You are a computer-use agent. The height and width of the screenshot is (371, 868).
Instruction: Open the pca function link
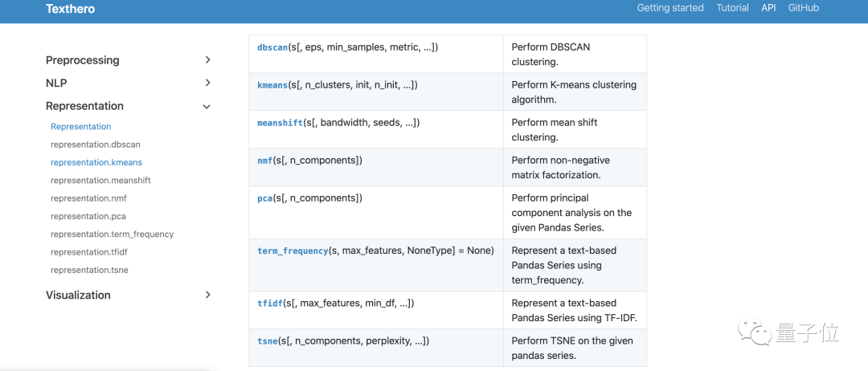tap(265, 198)
